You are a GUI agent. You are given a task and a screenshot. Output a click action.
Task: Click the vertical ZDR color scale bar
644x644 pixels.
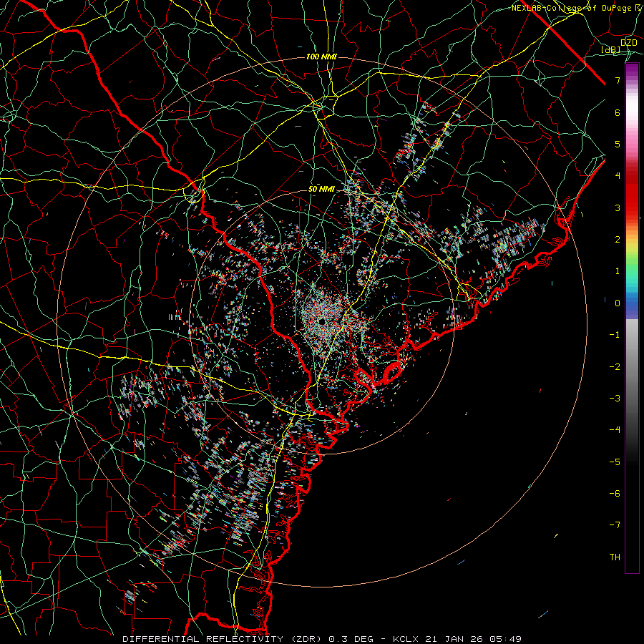pyautogui.click(x=632, y=318)
